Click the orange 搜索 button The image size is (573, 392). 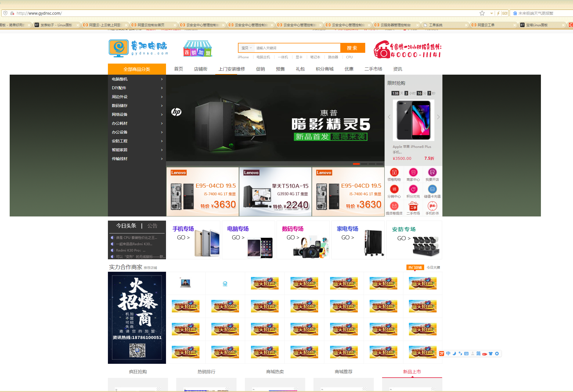(352, 48)
